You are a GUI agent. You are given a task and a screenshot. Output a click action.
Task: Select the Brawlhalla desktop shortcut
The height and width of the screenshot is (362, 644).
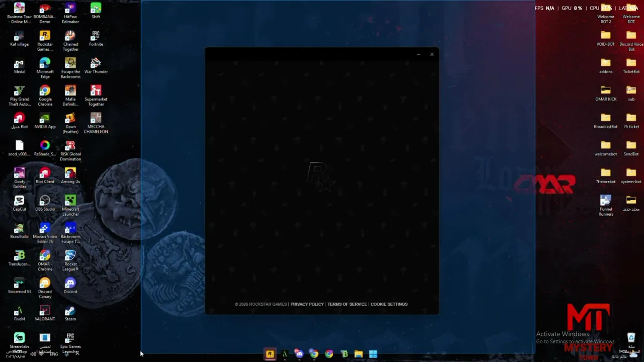tap(19, 231)
